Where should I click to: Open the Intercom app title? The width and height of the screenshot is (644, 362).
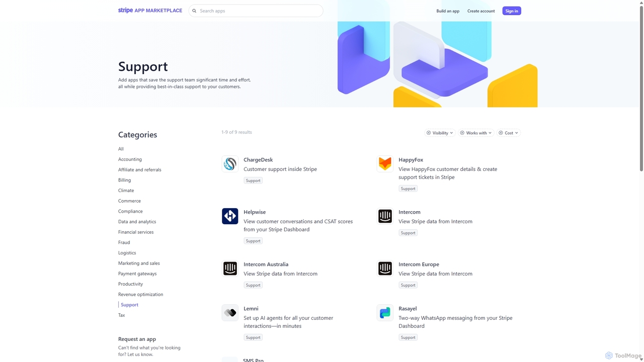pyautogui.click(x=410, y=212)
